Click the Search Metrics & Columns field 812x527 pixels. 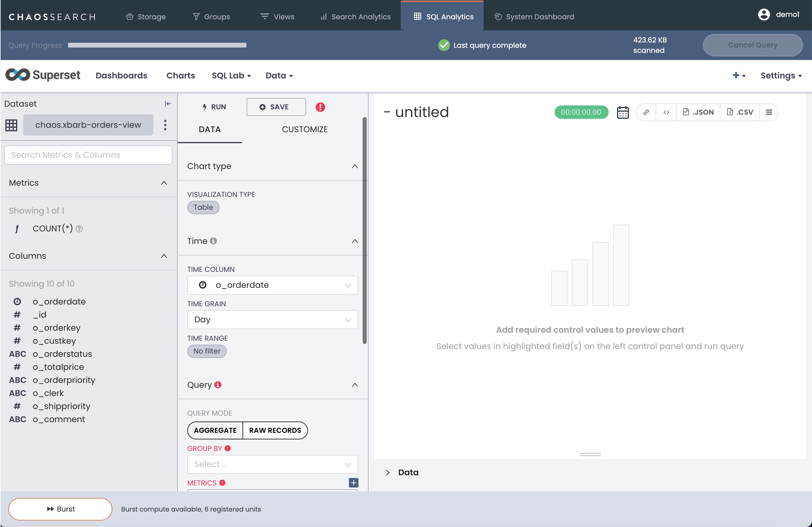tap(88, 155)
